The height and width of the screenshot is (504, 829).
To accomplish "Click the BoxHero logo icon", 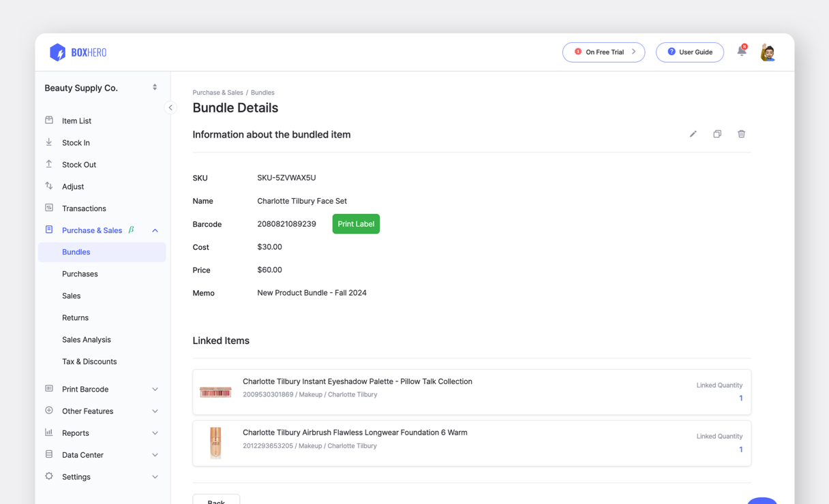I will pyautogui.click(x=58, y=52).
